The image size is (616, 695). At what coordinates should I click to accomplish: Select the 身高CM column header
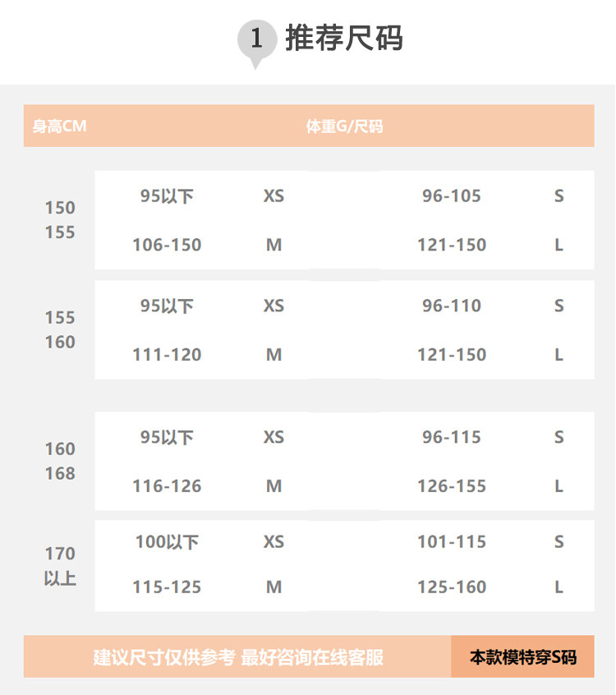pyautogui.click(x=59, y=127)
